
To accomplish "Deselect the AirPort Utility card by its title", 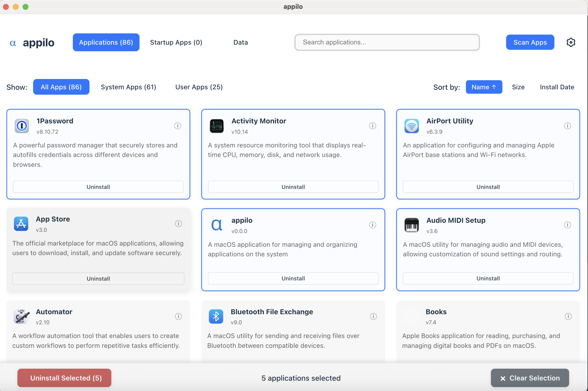I will (x=450, y=121).
